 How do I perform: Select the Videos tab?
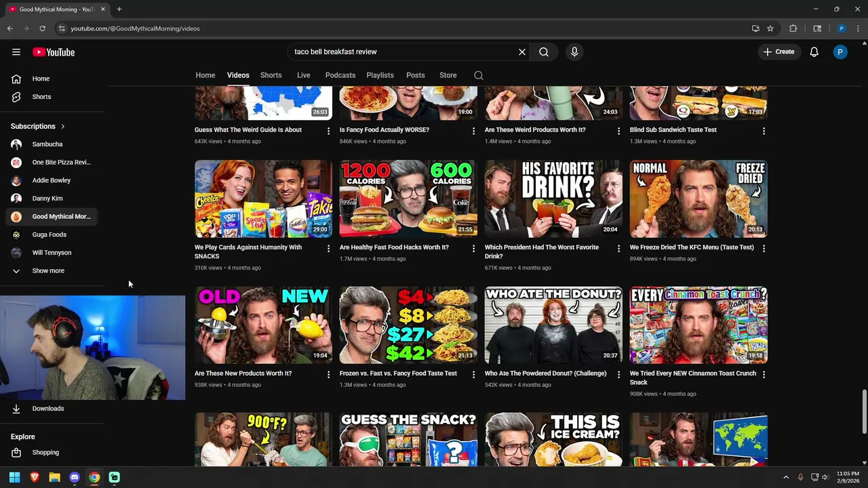[x=238, y=75]
